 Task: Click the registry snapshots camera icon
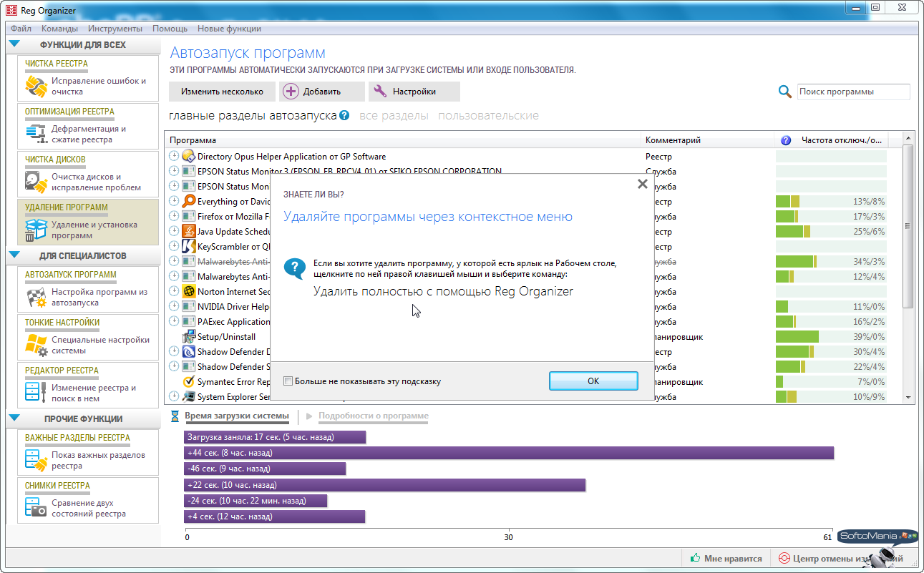click(x=36, y=508)
